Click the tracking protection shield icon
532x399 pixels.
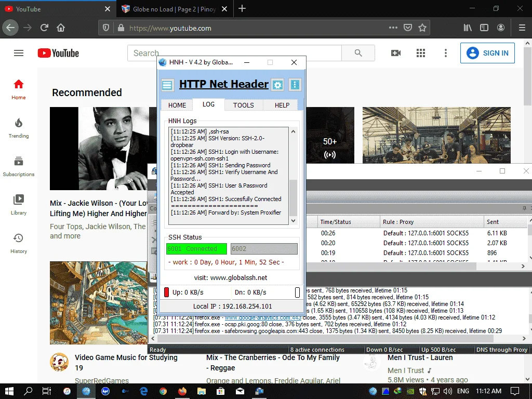tap(106, 28)
